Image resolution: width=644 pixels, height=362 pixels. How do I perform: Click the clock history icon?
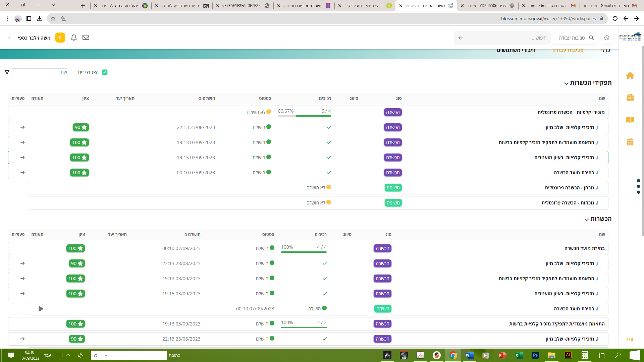(606, 38)
